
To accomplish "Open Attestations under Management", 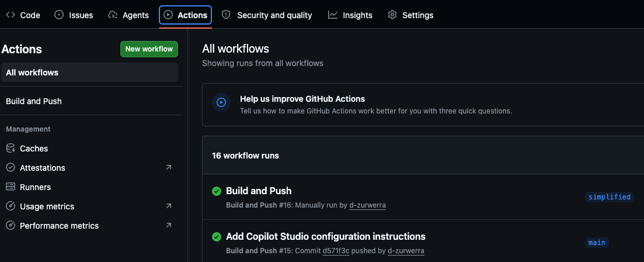I will 89,168.
